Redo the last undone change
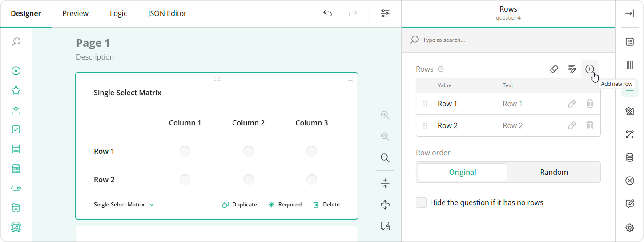This screenshot has height=242, width=644. [353, 13]
